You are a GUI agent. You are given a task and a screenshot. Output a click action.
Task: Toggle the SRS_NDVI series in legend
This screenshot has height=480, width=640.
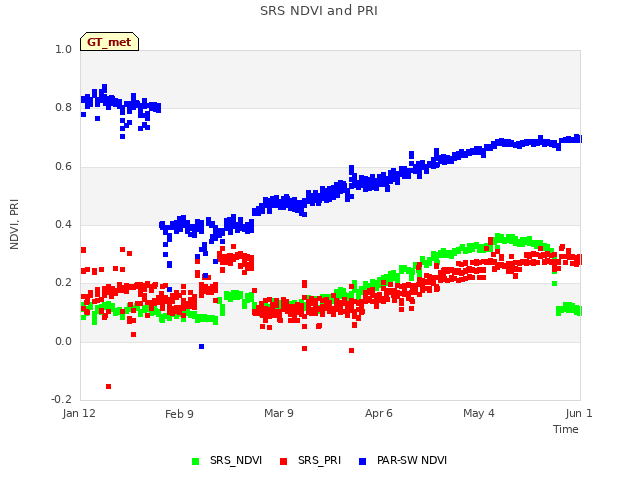(x=227, y=460)
